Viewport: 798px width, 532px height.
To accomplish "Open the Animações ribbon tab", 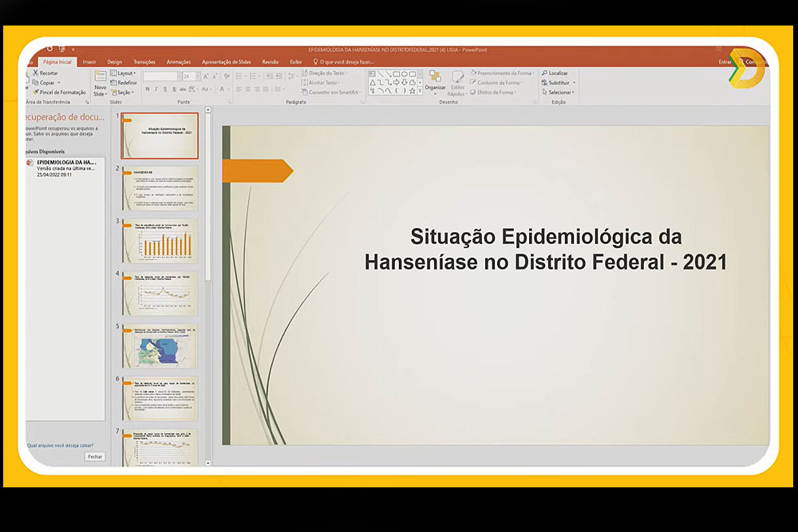I will [179, 61].
